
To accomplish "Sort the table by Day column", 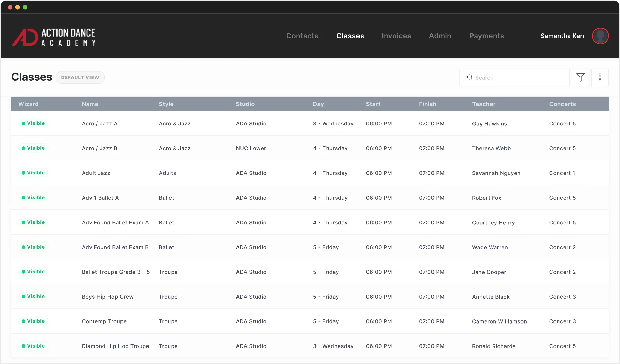I will pyautogui.click(x=318, y=104).
